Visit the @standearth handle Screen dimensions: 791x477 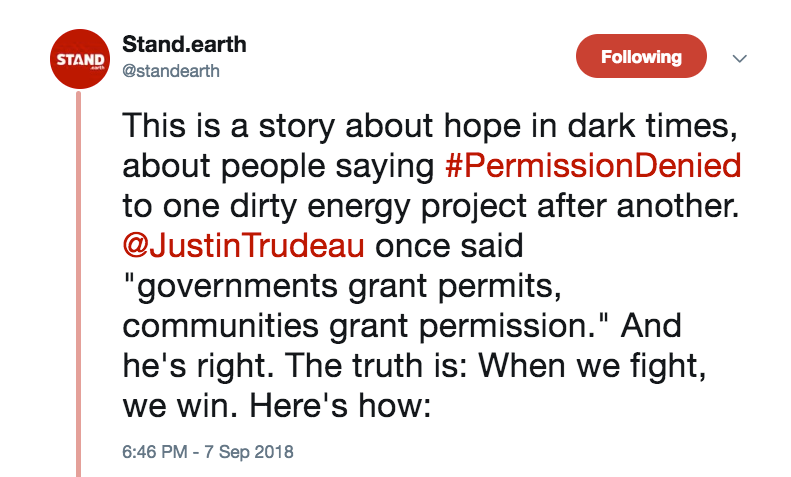click(171, 71)
